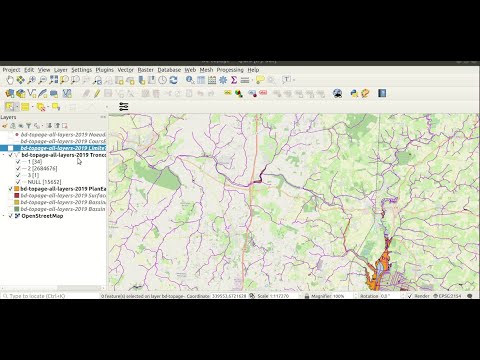Click the help plugin icon beside Python
Screen dimensions: 480x360
tap(365, 93)
